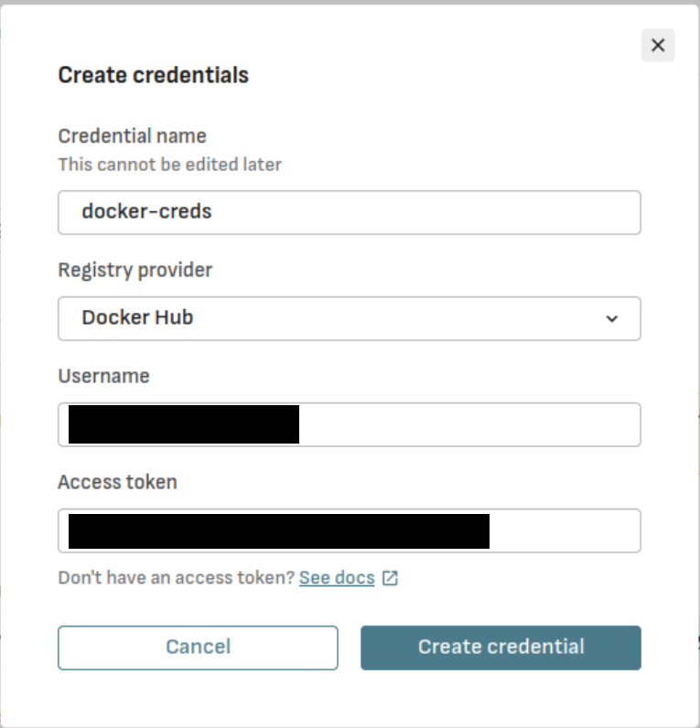Open the See docs link
The height and width of the screenshot is (728, 700).
click(337, 578)
